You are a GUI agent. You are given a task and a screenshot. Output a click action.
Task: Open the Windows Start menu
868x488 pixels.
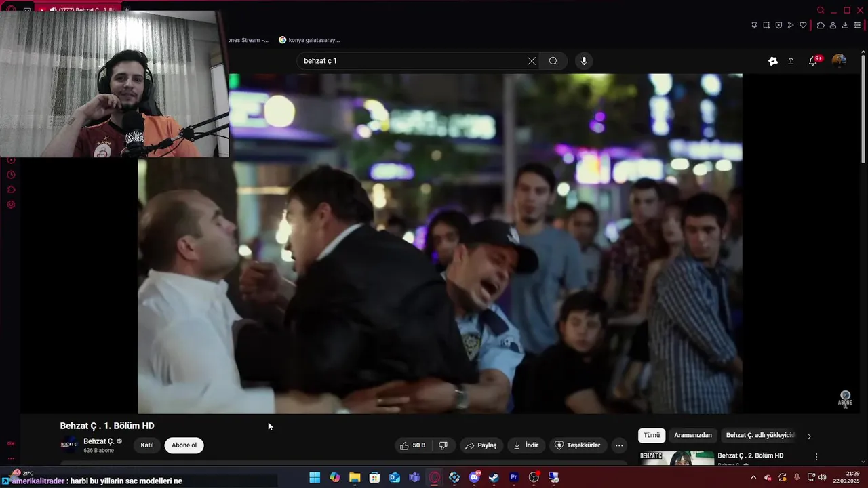point(315,477)
